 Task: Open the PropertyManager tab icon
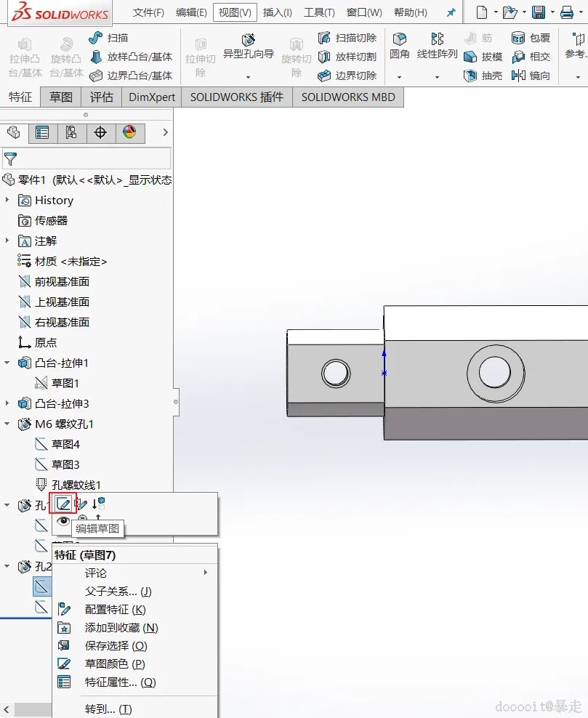click(42, 133)
